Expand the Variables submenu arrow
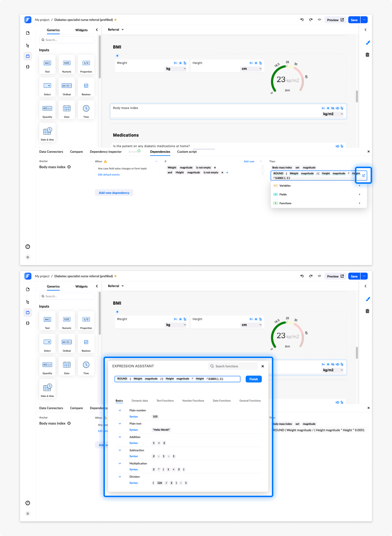 360,186
